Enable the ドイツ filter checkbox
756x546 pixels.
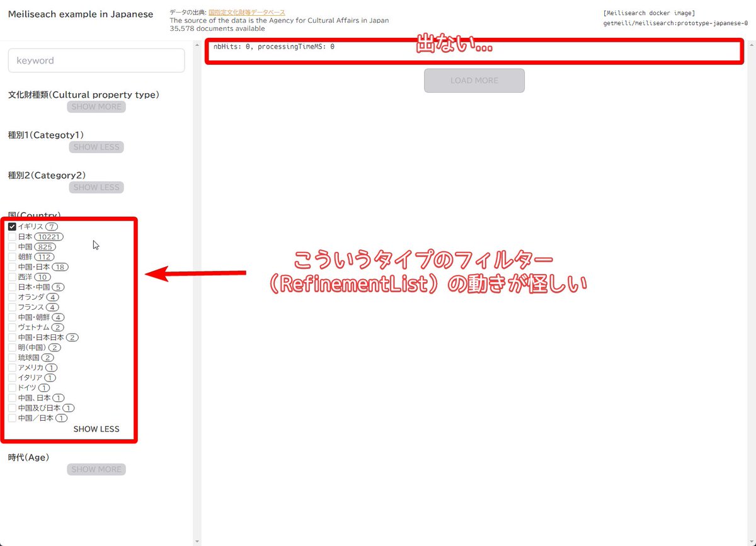[x=11, y=387]
